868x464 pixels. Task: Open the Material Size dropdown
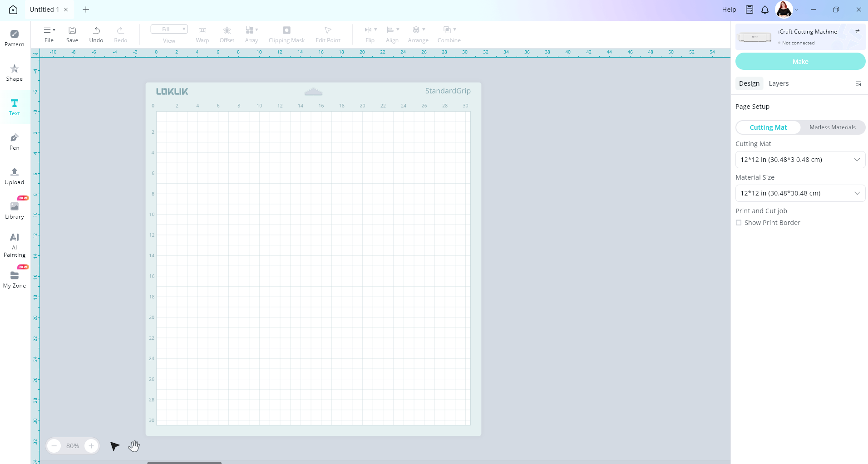point(800,193)
